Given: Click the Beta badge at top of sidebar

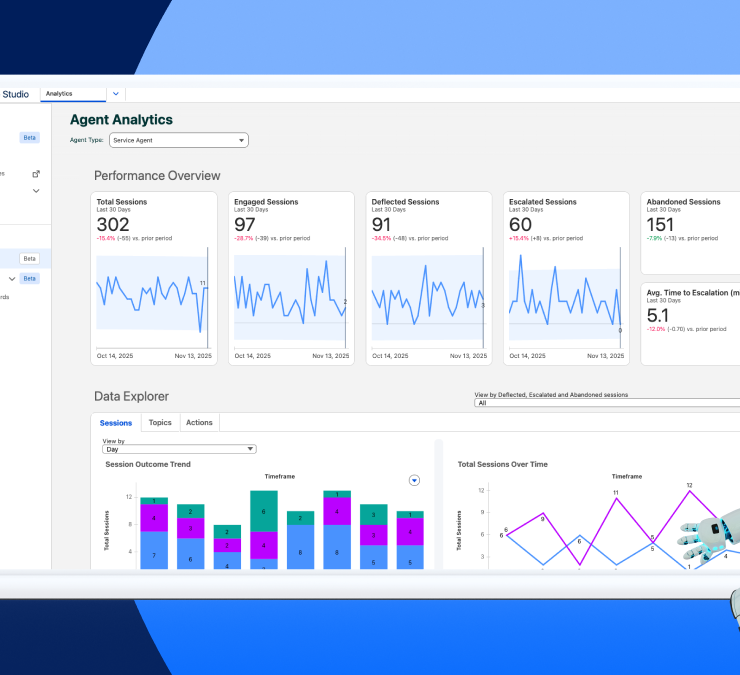Looking at the screenshot, I should pos(30,138).
